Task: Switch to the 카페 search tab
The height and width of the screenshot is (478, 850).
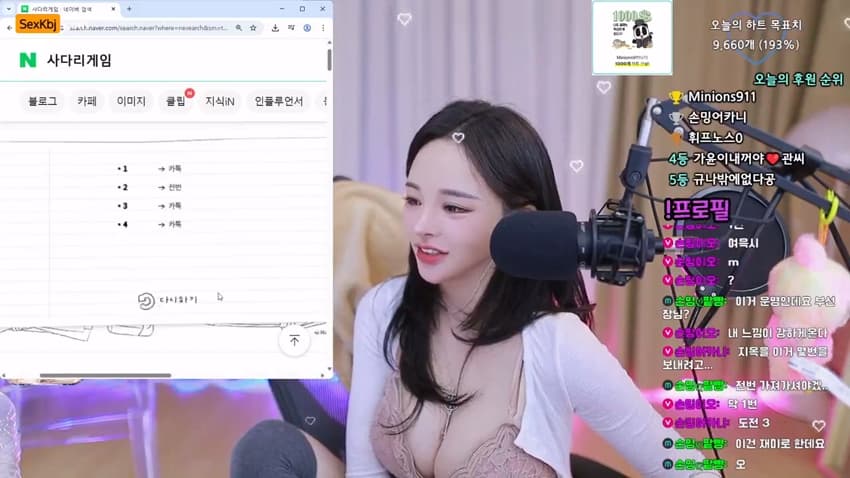Action: [x=87, y=101]
